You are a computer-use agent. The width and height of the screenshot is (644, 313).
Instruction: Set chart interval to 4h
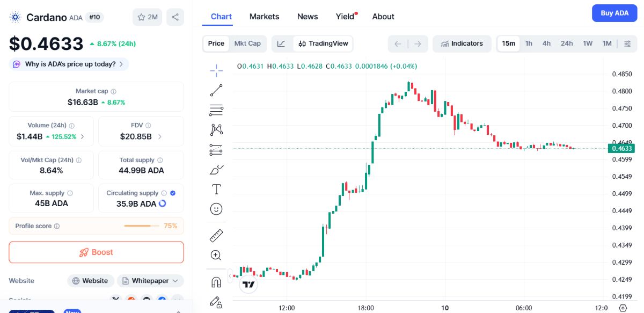(546, 43)
